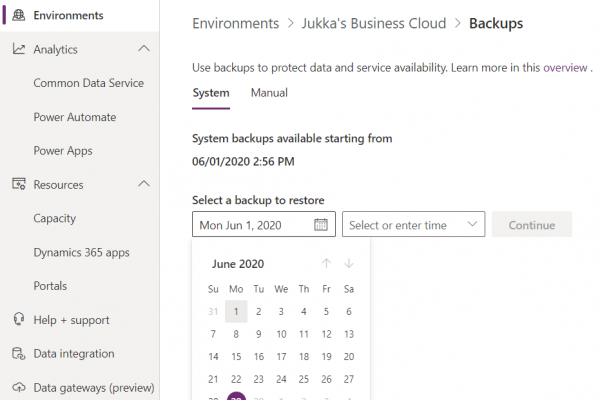The image size is (600, 400).
Task: Select June 6 in the calendar
Action: click(349, 312)
